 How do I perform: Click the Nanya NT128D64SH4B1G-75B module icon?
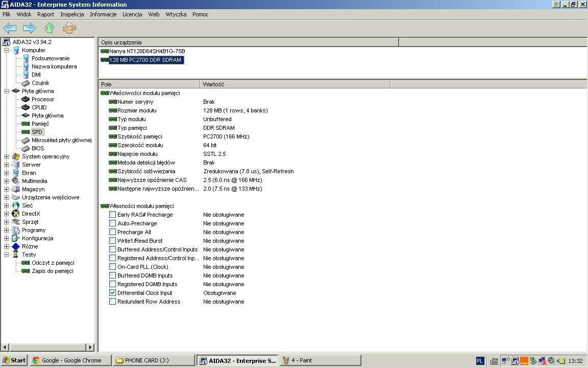point(105,51)
